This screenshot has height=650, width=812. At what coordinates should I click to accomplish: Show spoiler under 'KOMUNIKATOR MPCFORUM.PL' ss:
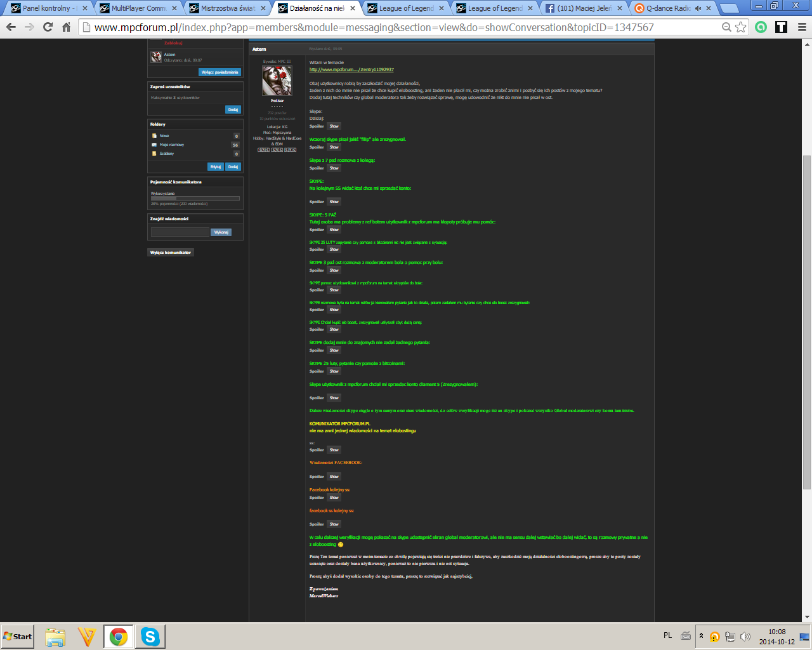tap(334, 450)
